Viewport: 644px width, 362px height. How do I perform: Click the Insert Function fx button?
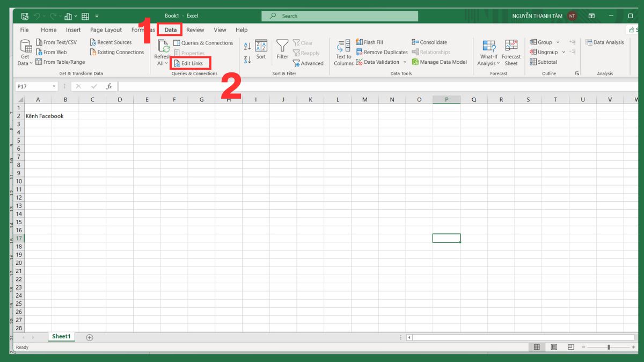coord(109,86)
